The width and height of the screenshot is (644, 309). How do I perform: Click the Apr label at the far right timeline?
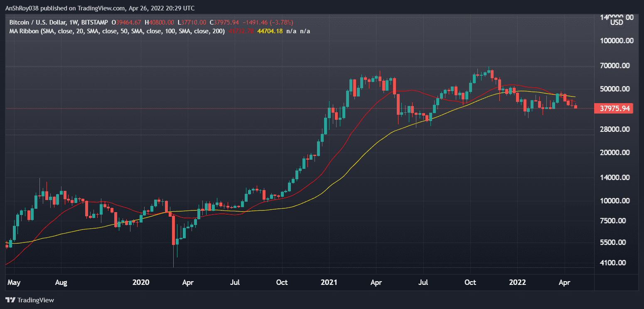(x=565, y=282)
